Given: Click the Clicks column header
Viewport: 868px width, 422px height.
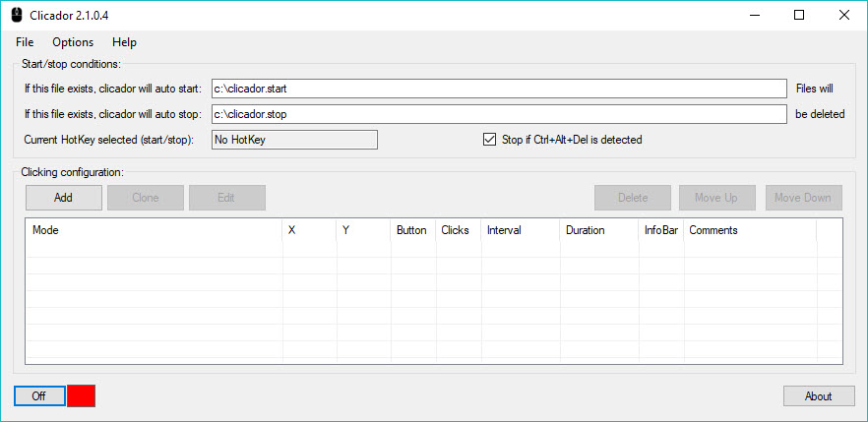Looking at the screenshot, I should point(459,230).
